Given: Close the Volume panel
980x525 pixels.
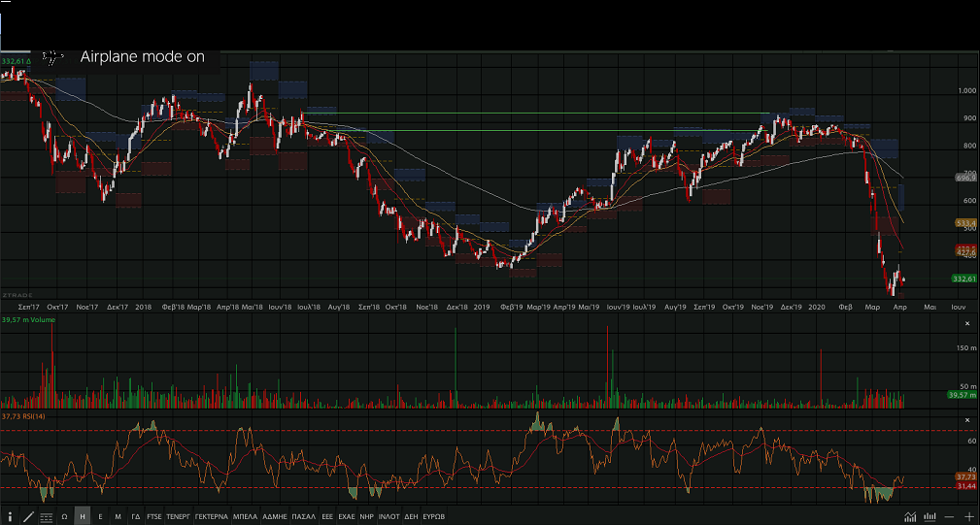Looking at the screenshot, I should tap(966, 323).
